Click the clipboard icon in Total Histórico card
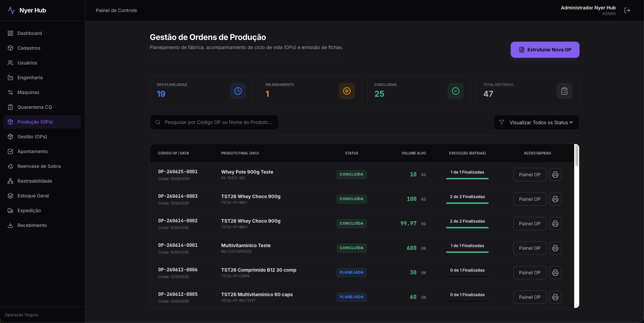The height and width of the screenshot is (323, 644). 564,91
